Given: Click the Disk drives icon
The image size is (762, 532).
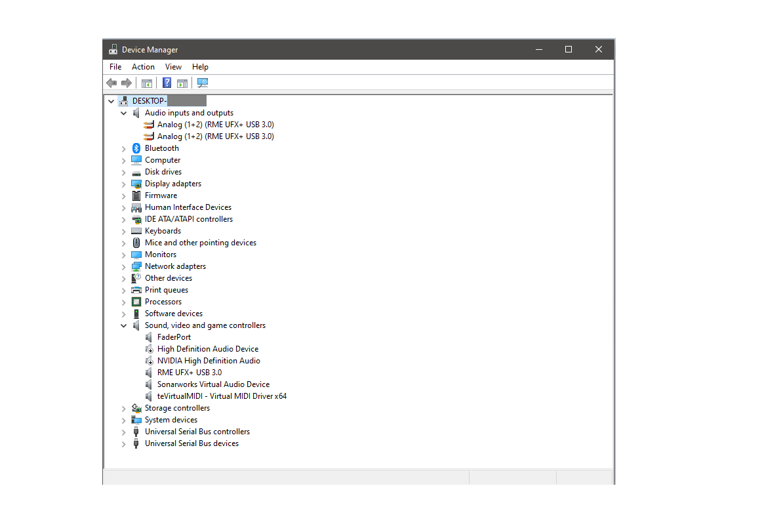Looking at the screenshot, I should click(x=136, y=172).
